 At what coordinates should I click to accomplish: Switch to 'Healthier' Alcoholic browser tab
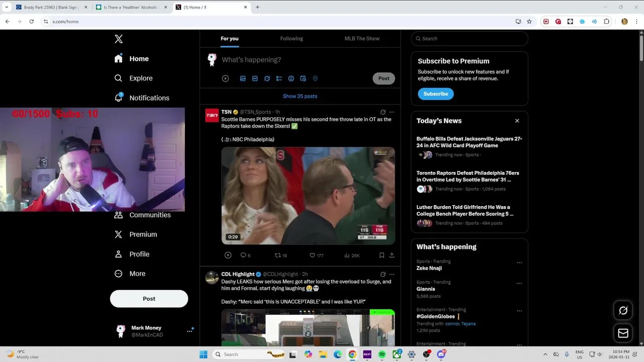coord(131,8)
